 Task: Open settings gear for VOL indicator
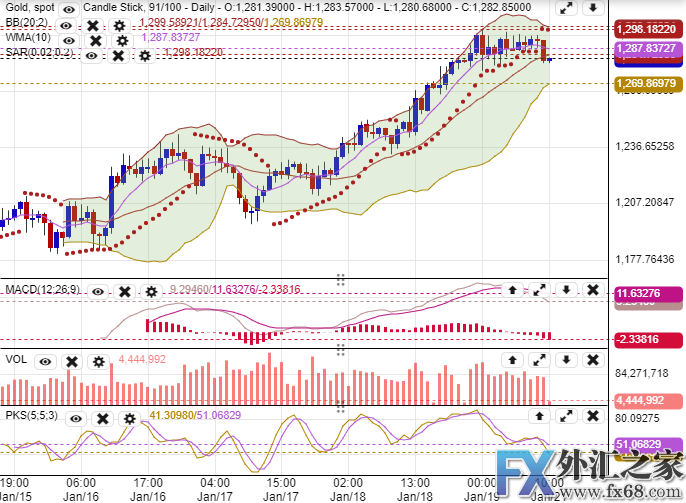[x=97, y=360]
